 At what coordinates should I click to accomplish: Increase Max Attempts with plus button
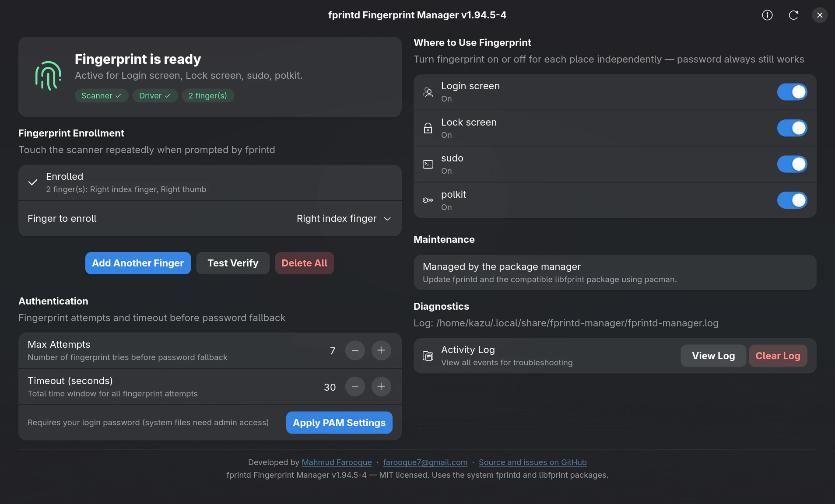(381, 350)
